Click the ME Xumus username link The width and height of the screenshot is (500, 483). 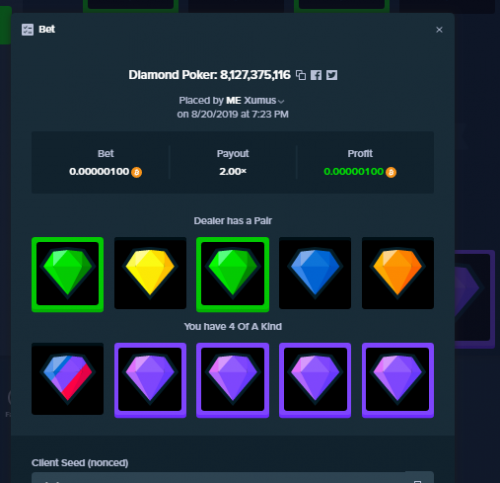coord(251,101)
